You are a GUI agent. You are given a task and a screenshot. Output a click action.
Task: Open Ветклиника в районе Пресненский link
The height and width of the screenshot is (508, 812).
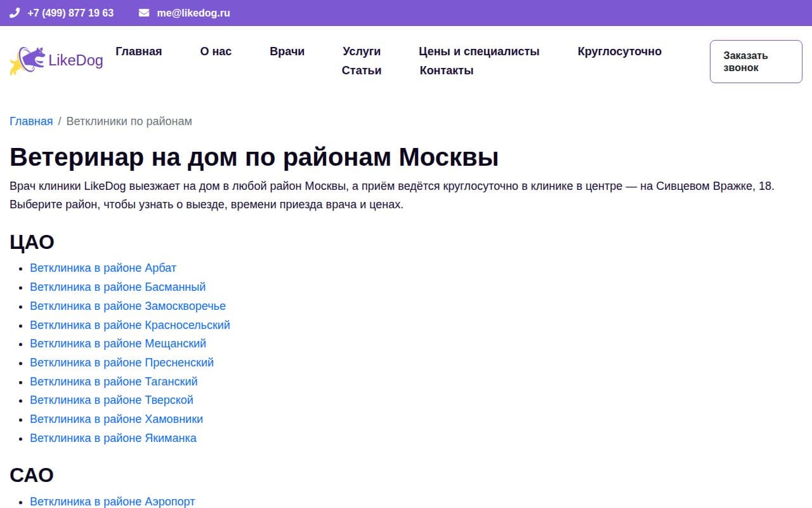[x=122, y=363]
